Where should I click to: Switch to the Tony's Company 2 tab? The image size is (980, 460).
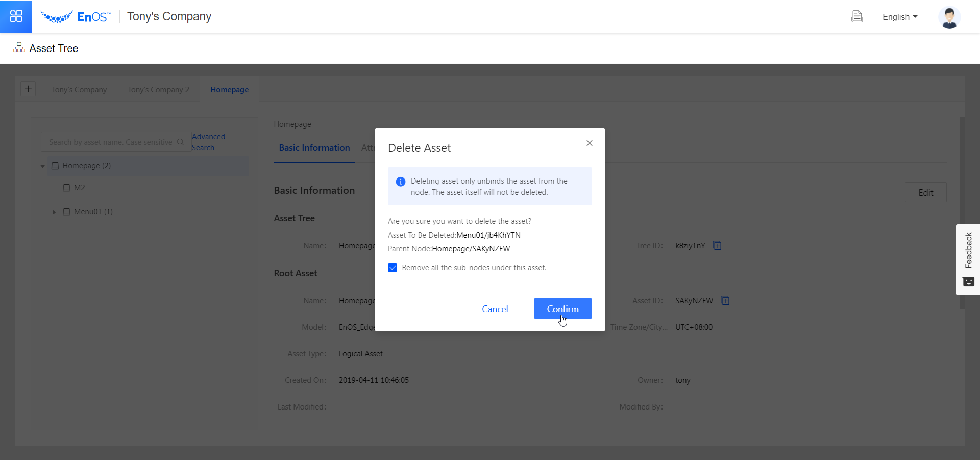click(158, 89)
